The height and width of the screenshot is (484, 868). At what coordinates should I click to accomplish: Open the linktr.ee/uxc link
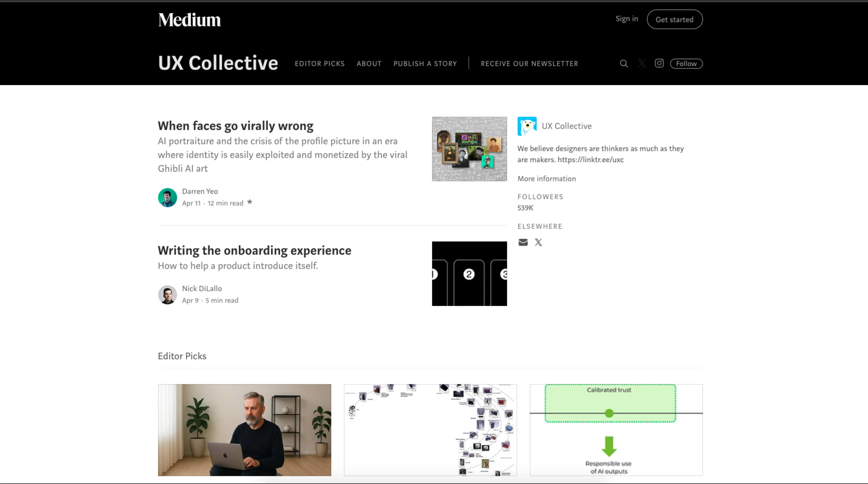pyautogui.click(x=591, y=160)
